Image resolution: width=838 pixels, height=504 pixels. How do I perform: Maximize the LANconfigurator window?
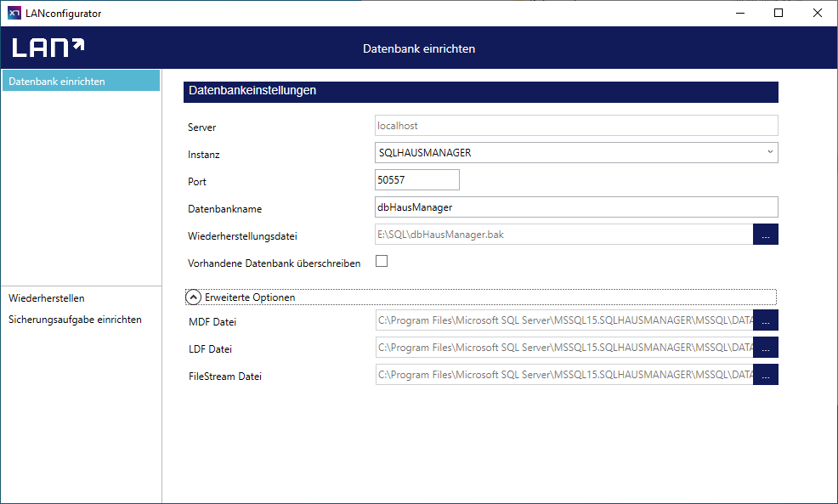coord(778,13)
